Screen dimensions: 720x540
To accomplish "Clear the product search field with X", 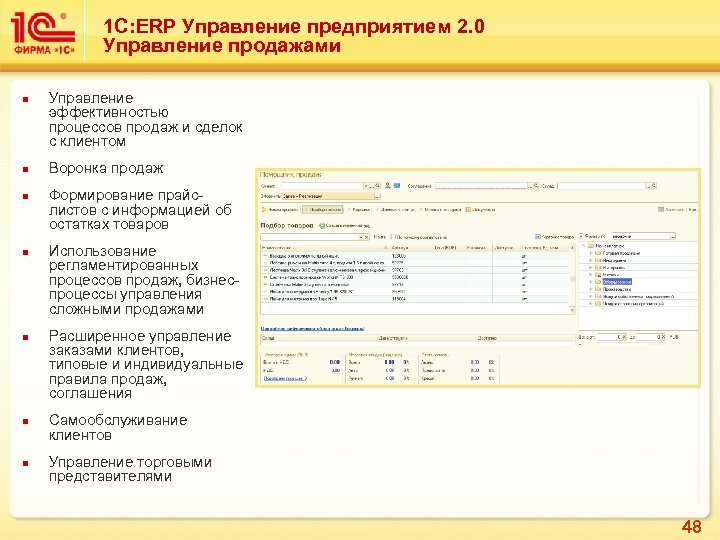I will (366, 237).
